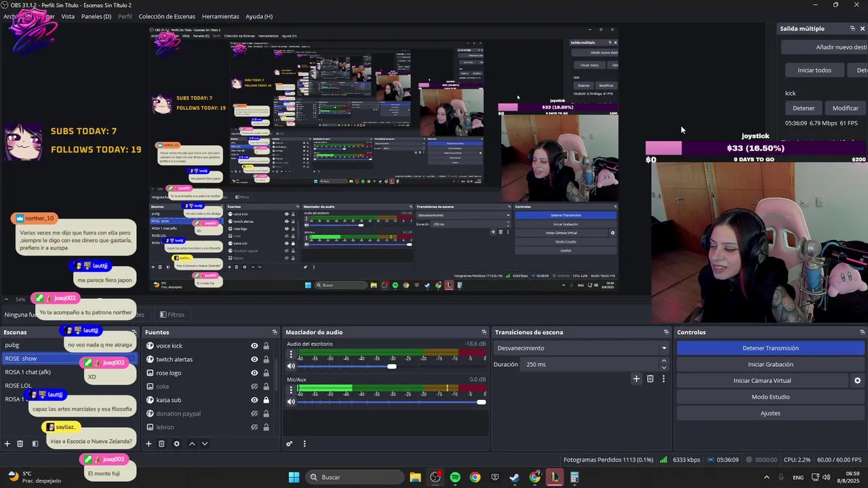Increase transition duration with the up stepper
868x488 pixels.
pyautogui.click(x=664, y=361)
